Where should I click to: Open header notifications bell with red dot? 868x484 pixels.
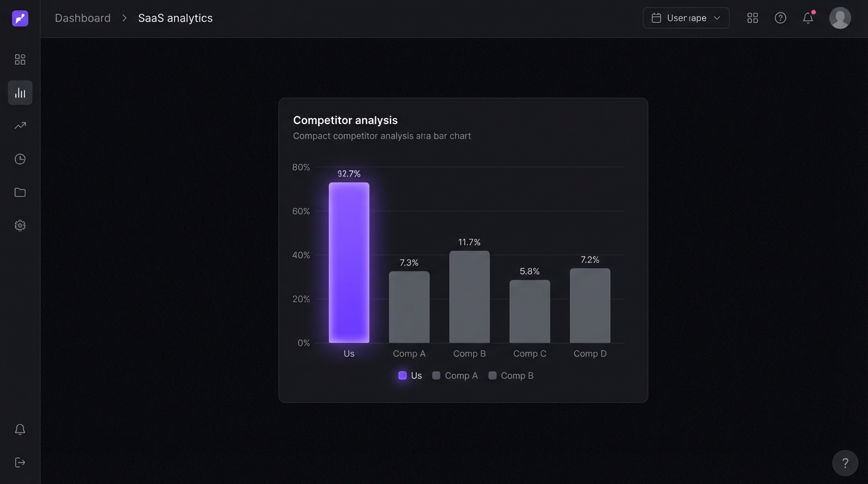pos(808,18)
